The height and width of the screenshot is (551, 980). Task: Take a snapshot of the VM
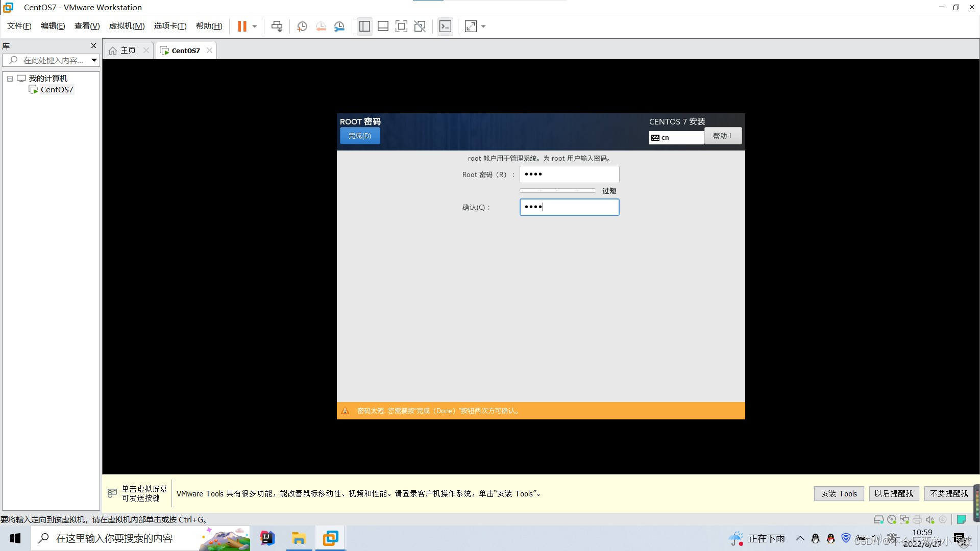[302, 26]
